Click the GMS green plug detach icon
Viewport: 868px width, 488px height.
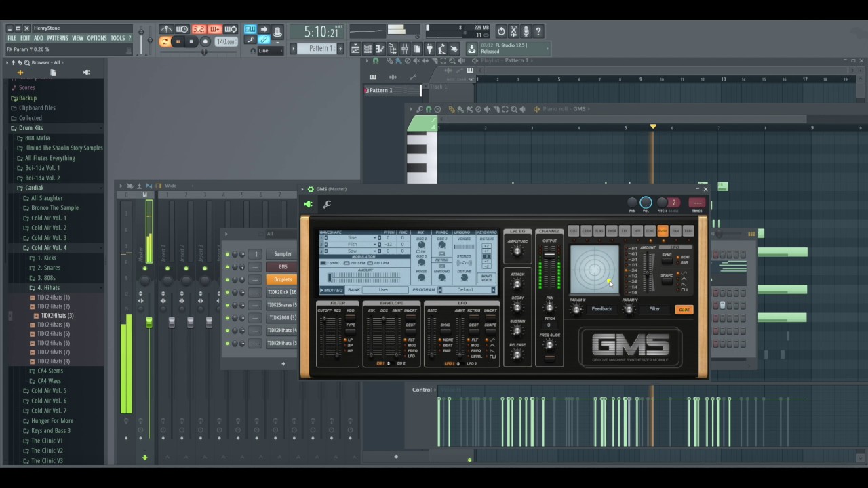(308, 204)
